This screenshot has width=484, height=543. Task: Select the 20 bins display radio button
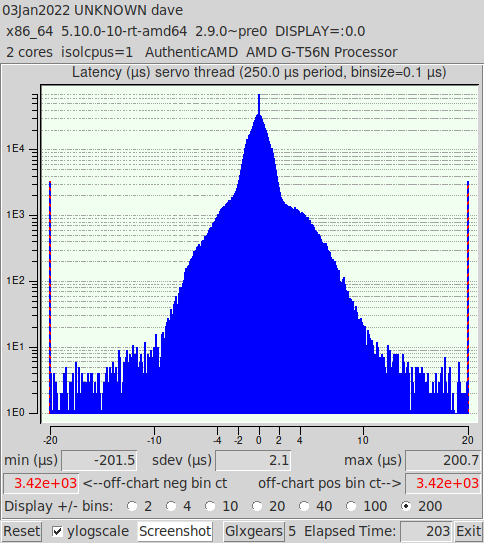coord(257,506)
